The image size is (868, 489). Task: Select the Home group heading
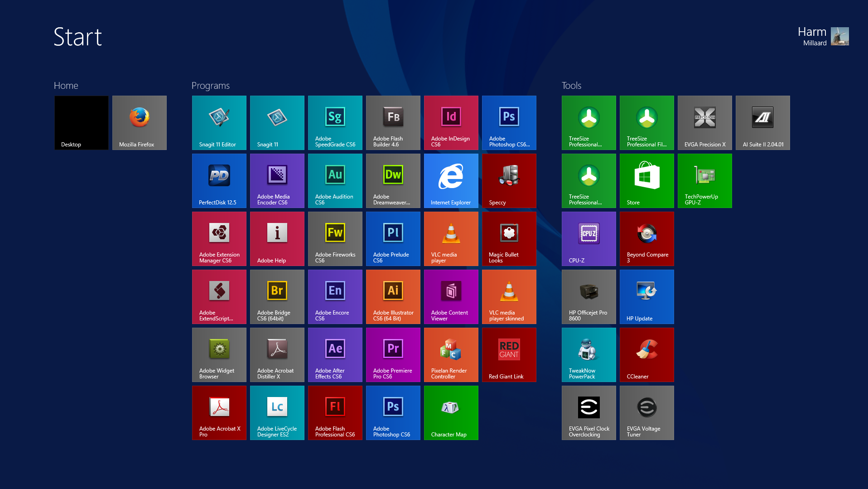[66, 86]
